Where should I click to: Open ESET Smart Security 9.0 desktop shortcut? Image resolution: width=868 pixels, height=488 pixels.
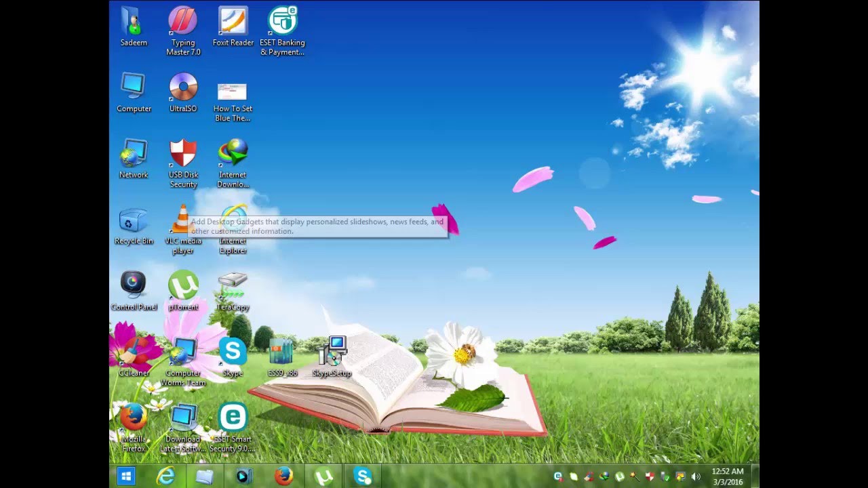click(233, 428)
